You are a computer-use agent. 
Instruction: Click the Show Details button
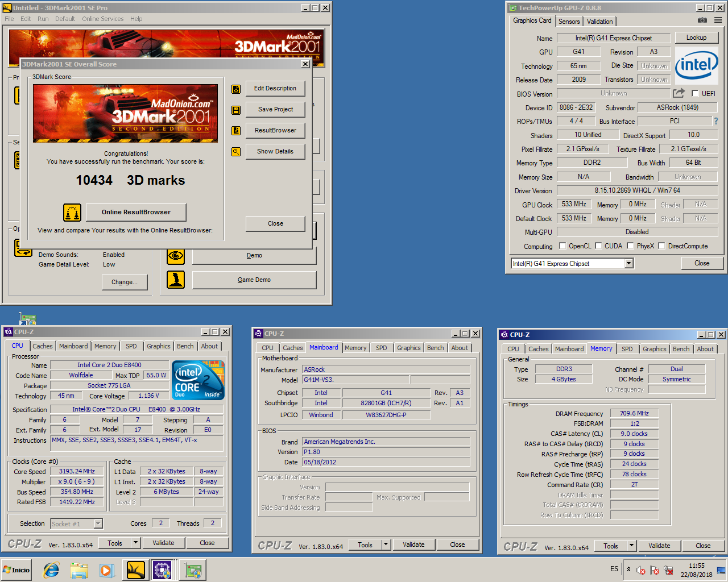tap(275, 151)
